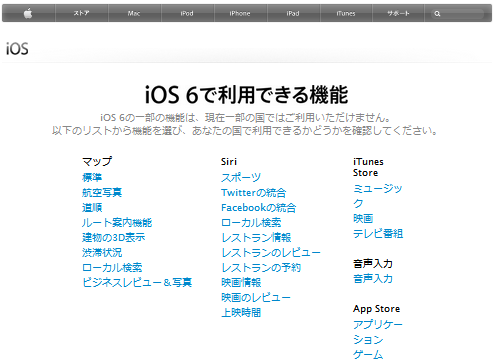
Task: Go to the iPhone nav tab
Action: click(240, 13)
